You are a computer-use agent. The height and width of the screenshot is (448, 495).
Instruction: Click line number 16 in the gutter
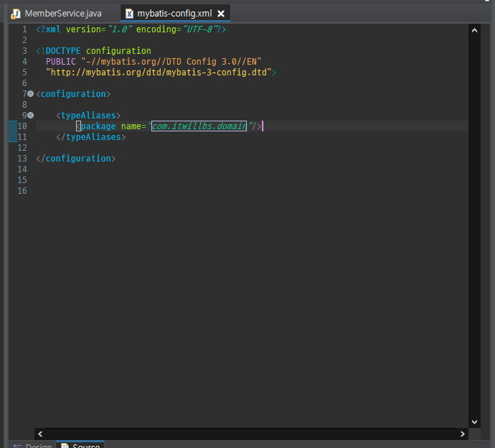click(x=22, y=191)
